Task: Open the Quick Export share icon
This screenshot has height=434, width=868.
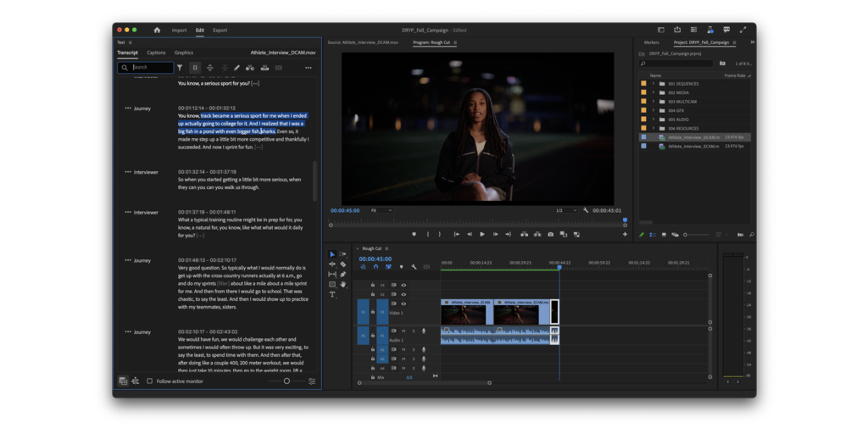Action: [x=677, y=30]
